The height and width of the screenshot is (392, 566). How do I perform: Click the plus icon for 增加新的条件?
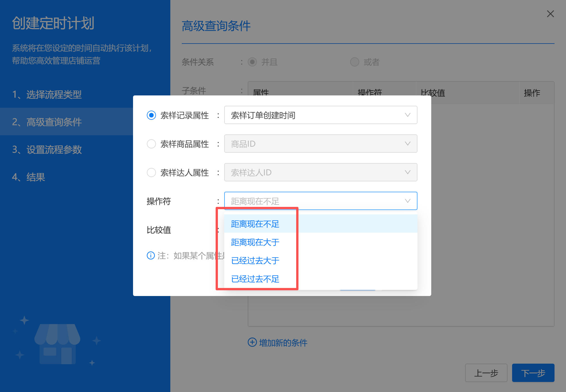point(252,342)
